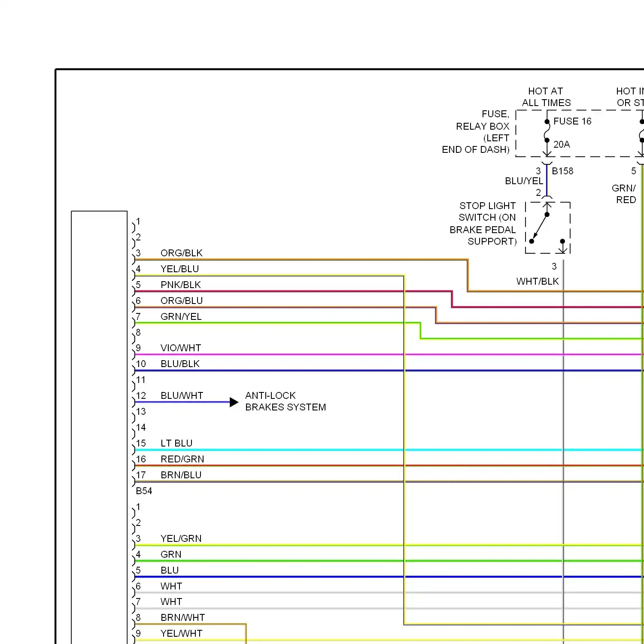
Task: Click the black arrowhead pointing to Anti-Lock Brakes
Action: pos(234,402)
